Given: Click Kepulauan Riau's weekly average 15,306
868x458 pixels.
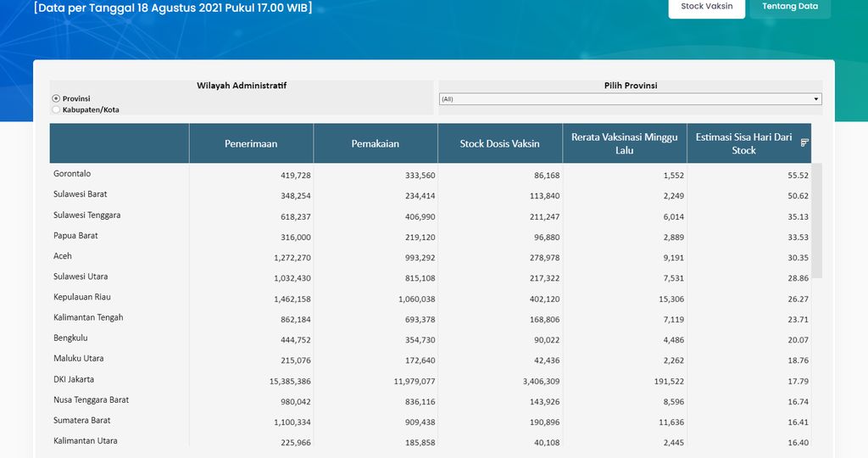Looking at the screenshot, I should click(x=671, y=299).
